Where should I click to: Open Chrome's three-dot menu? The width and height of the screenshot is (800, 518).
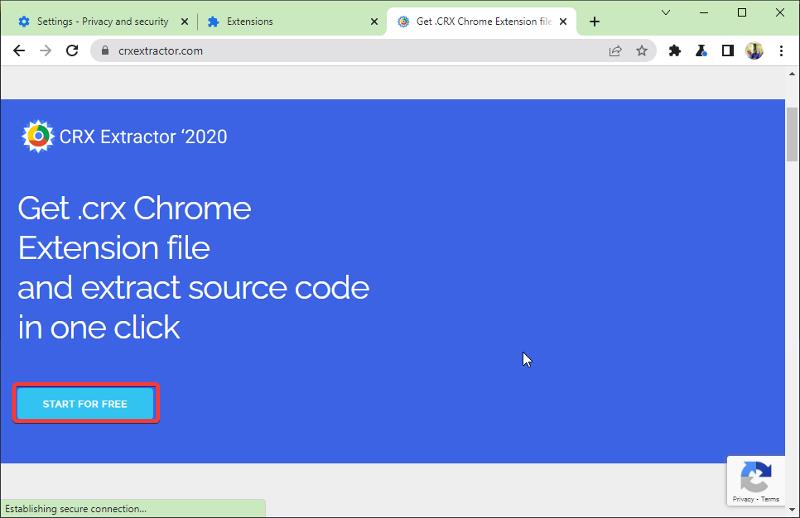(781, 51)
